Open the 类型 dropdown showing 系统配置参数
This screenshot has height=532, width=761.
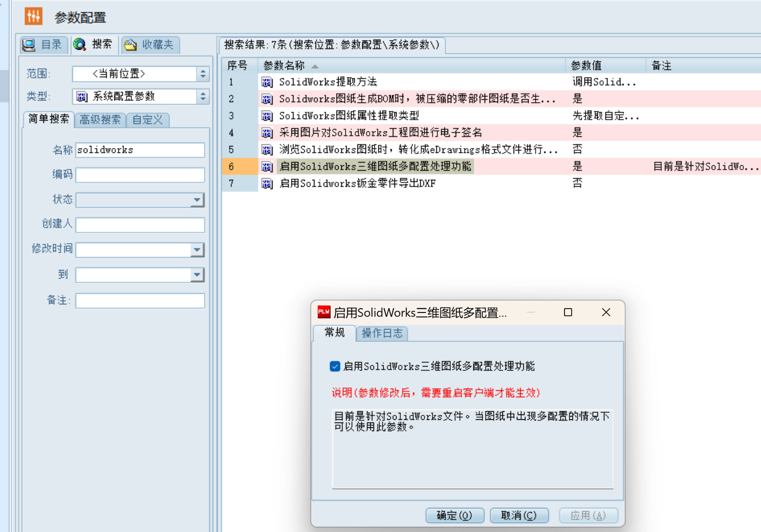tap(203, 97)
